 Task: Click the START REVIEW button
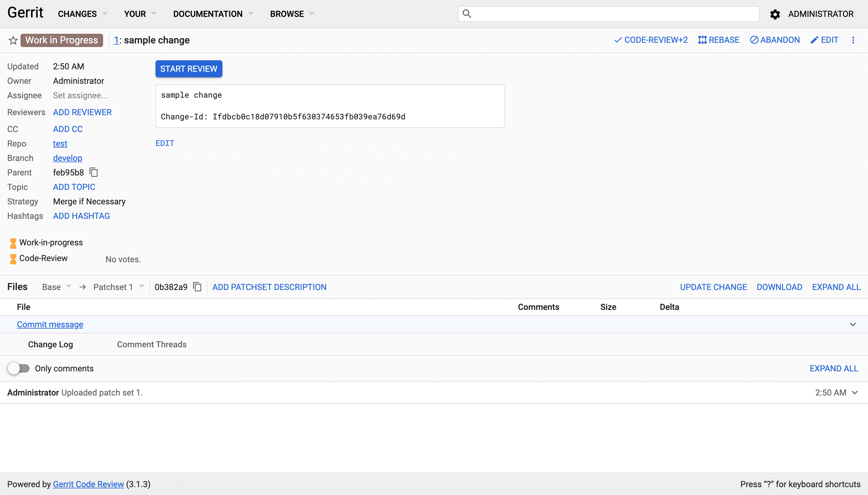tap(188, 69)
